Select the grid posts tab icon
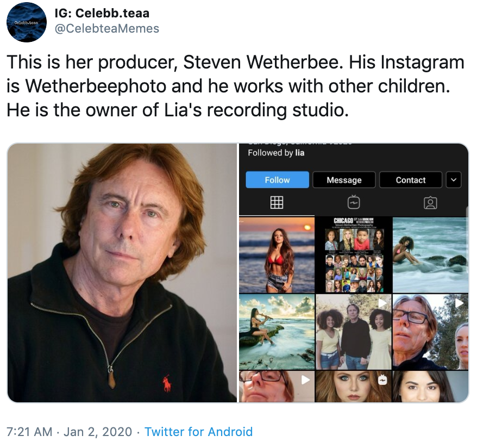Screen dimensions: 477x448 pyautogui.click(x=277, y=203)
